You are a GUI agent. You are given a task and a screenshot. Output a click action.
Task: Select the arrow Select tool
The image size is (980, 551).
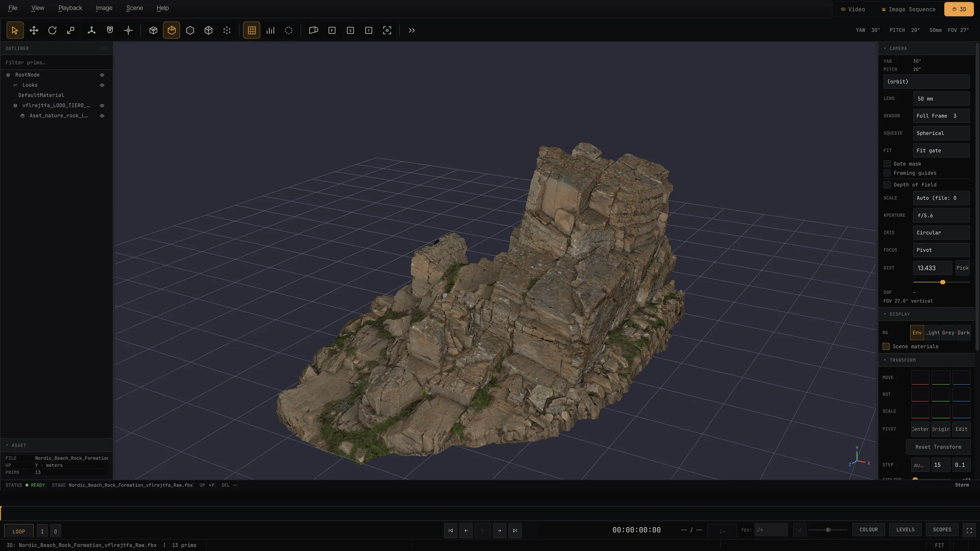click(15, 30)
